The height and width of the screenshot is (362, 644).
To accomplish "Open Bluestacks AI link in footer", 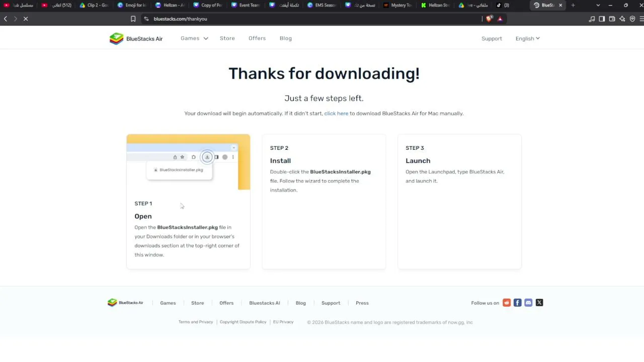I will coord(265,303).
